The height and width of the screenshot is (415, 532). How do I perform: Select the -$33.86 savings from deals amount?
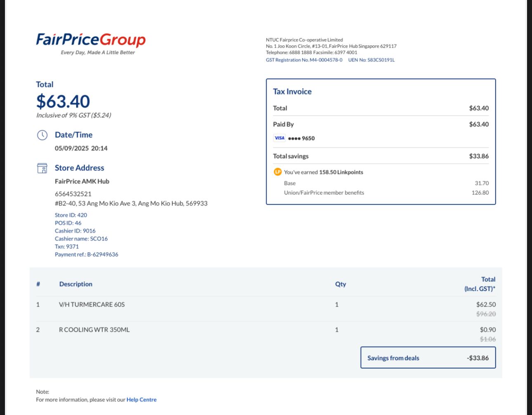tap(478, 358)
